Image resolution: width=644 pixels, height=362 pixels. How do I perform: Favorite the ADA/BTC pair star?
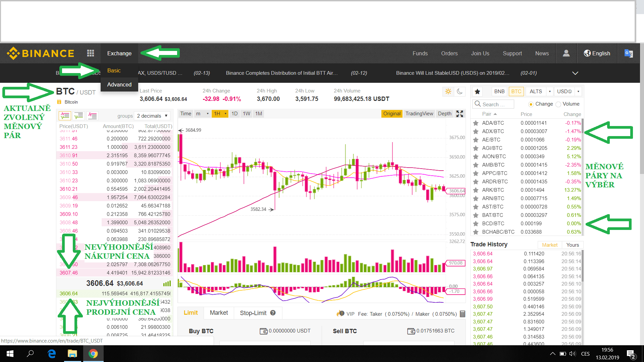click(x=476, y=123)
